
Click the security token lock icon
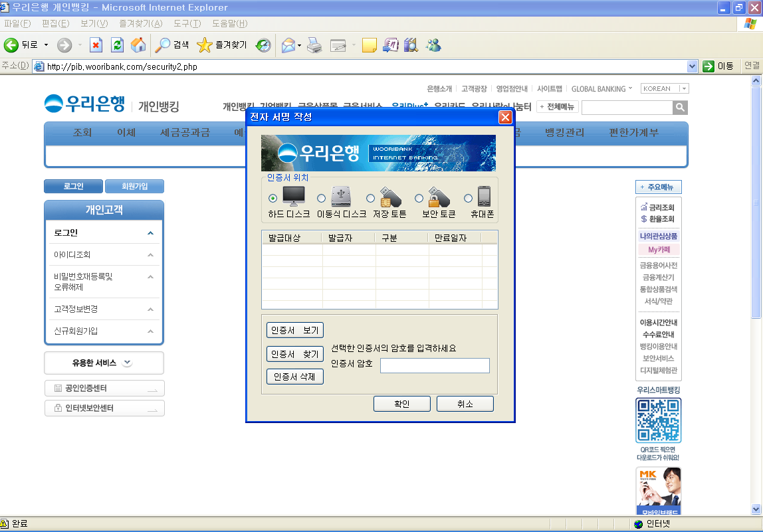(x=439, y=197)
